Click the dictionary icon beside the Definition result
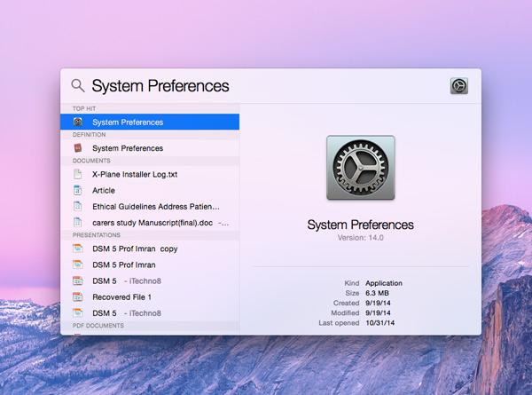This screenshot has height=395, width=532. click(x=78, y=148)
